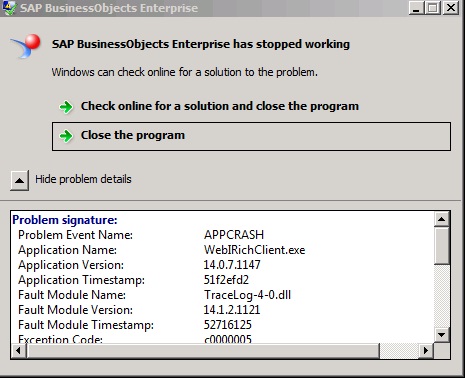Click the vertical scrollbar thumb in details box
465x379 pixels.
coord(442,246)
